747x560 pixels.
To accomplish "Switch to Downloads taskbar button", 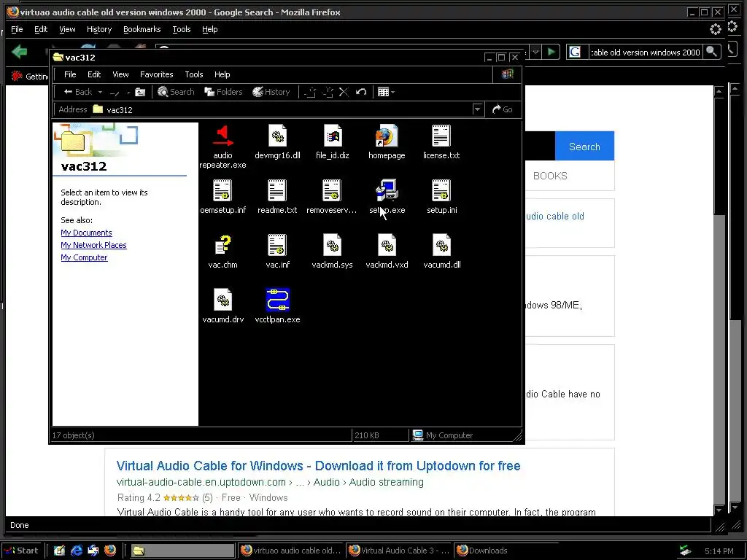I will [505, 551].
